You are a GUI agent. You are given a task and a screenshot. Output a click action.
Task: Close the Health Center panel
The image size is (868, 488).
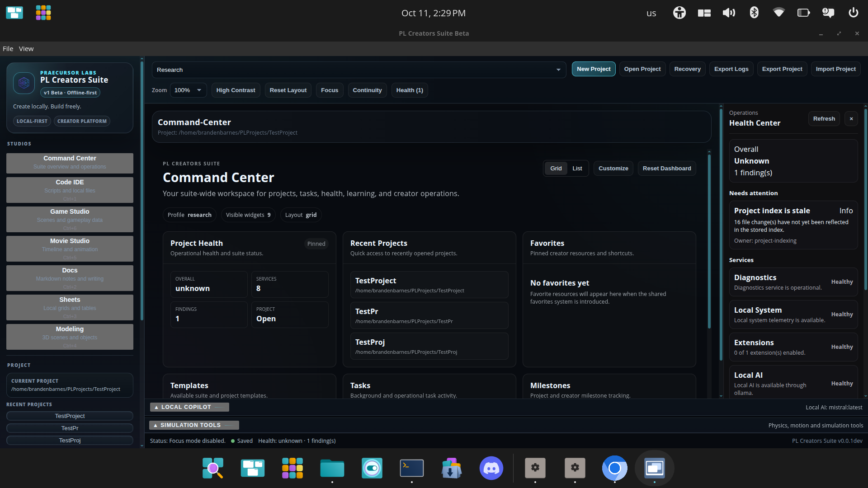[x=851, y=119]
